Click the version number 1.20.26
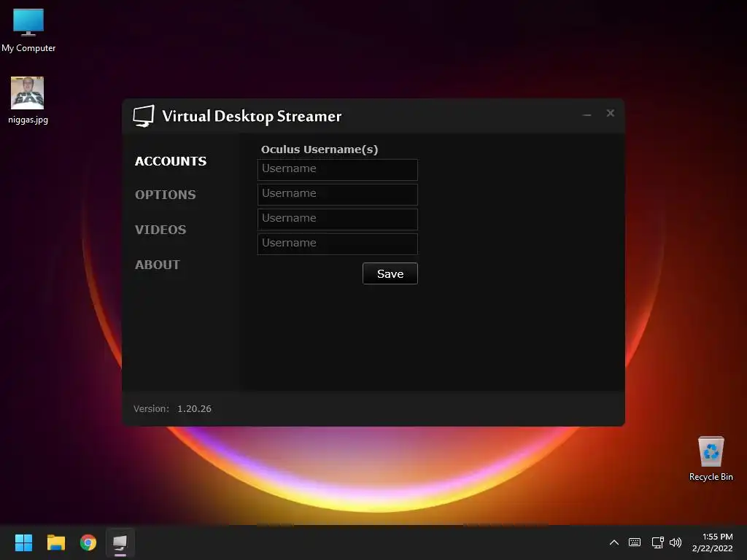Screen dimensions: 747x560 pos(194,408)
